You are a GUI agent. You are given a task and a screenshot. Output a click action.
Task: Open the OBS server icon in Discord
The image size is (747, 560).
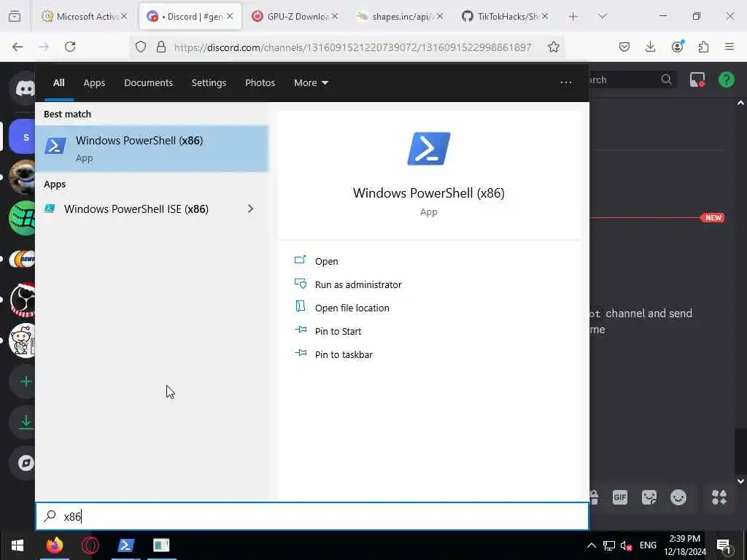click(23, 300)
